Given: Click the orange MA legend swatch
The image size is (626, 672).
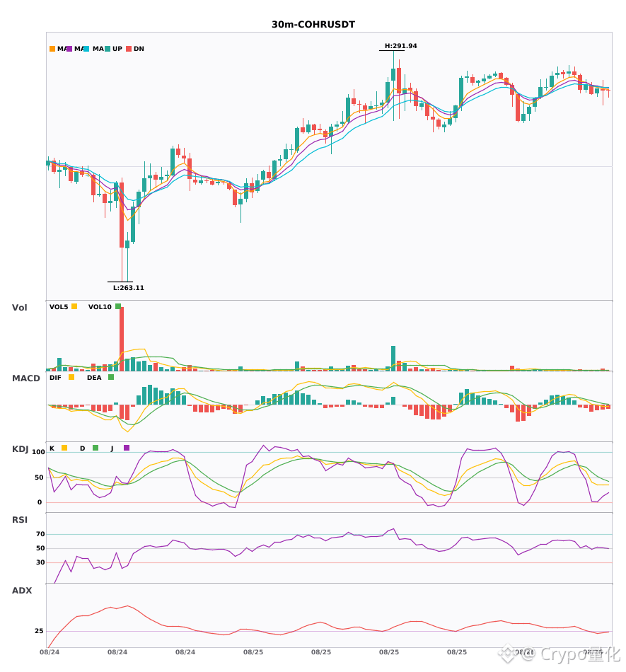Looking at the screenshot, I should (52, 49).
